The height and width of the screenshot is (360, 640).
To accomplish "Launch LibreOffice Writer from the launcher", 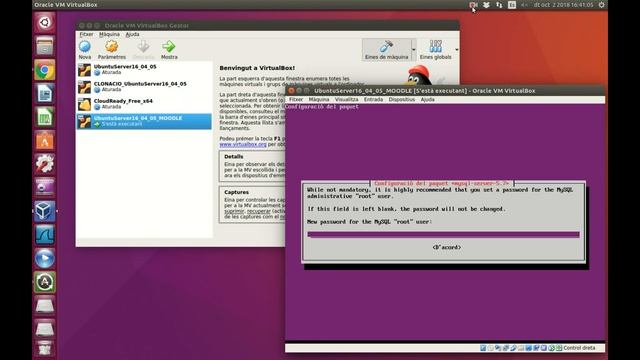I will pyautogui.click(x=44, y=93).
